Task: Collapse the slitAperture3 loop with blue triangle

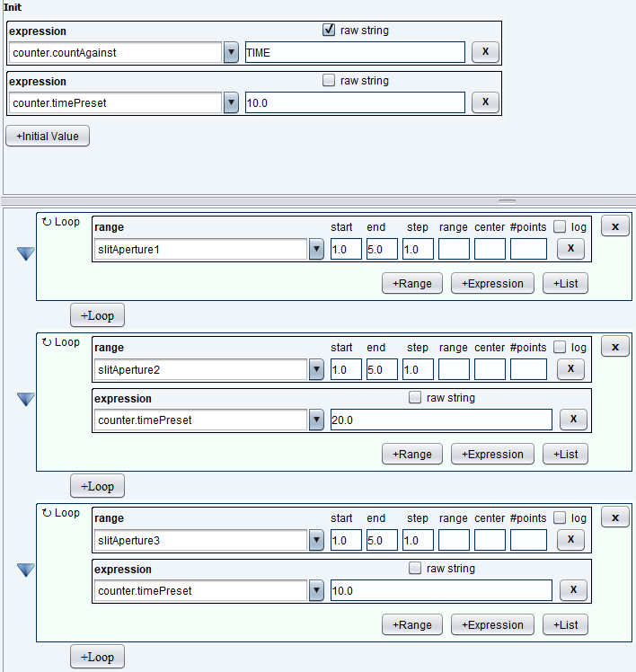Action: click(26, 570)
